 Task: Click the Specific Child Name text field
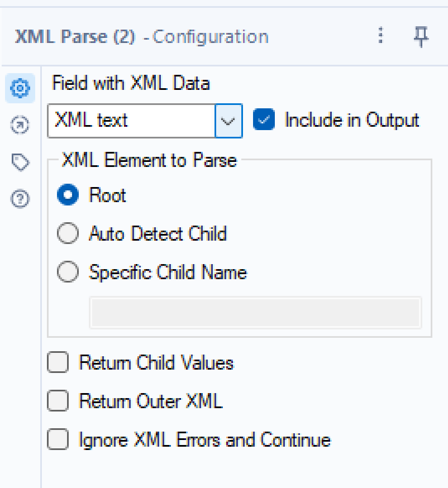coord(255,313)
